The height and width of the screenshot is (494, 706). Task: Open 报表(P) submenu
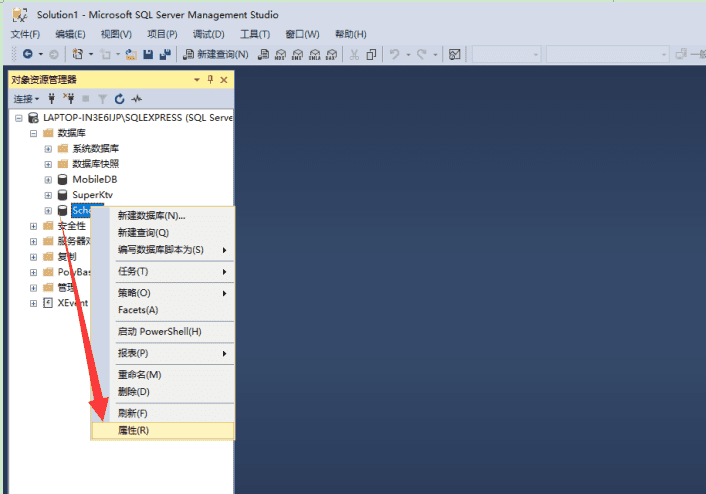click(163, 354)
